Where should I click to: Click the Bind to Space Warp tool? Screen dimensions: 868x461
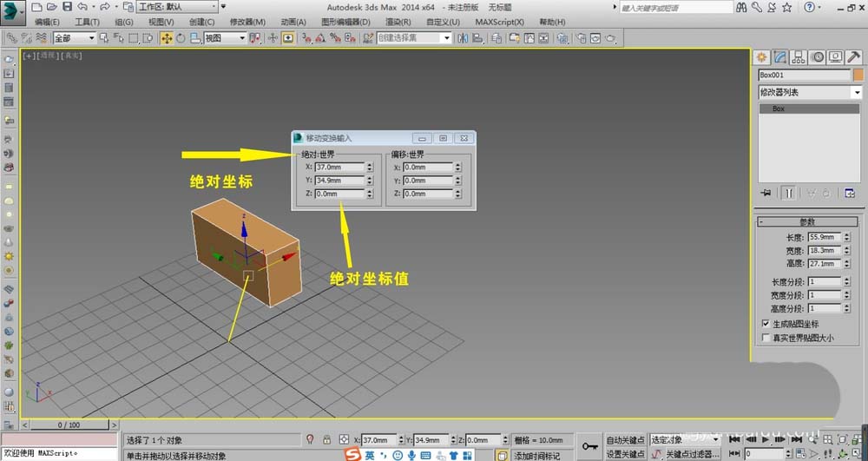tap(41, 38)
